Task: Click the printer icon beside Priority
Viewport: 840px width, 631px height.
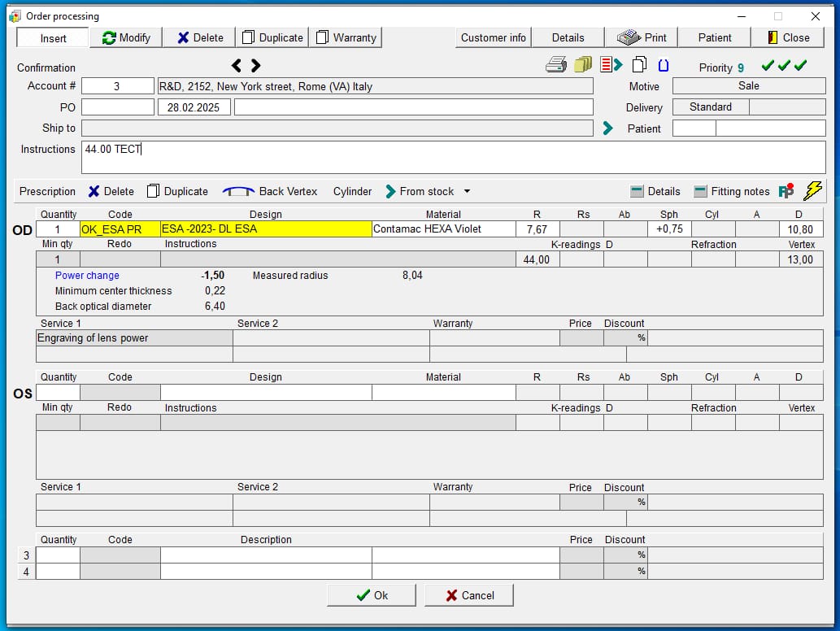Action: (x=556, y=65)
